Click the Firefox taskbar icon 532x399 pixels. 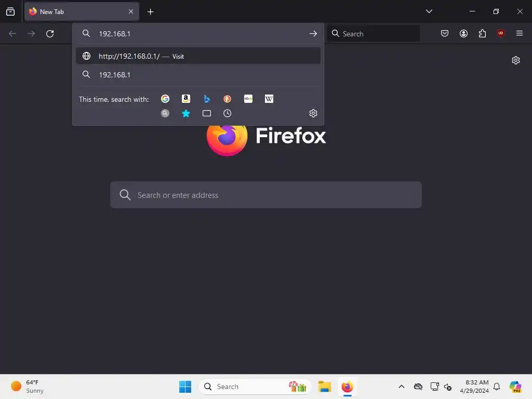click(x=348, y=387)
